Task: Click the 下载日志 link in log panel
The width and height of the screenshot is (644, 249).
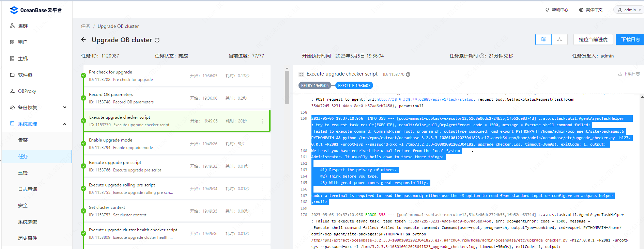Action: [629, 74]
